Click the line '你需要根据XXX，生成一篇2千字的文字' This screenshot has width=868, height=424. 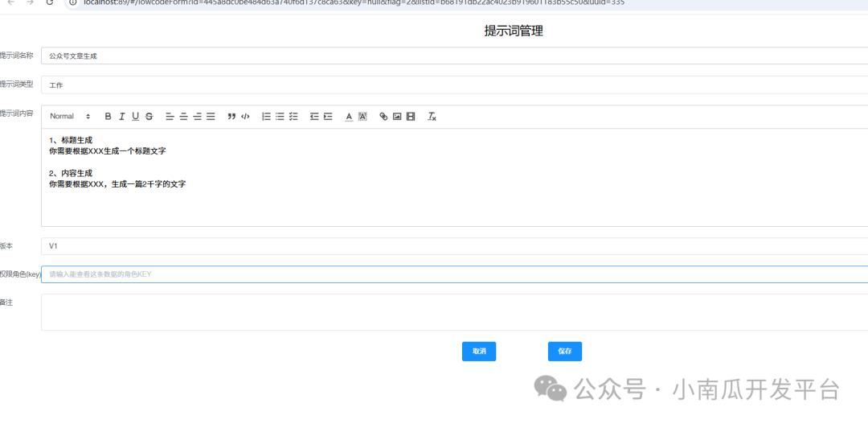[117, 184]
